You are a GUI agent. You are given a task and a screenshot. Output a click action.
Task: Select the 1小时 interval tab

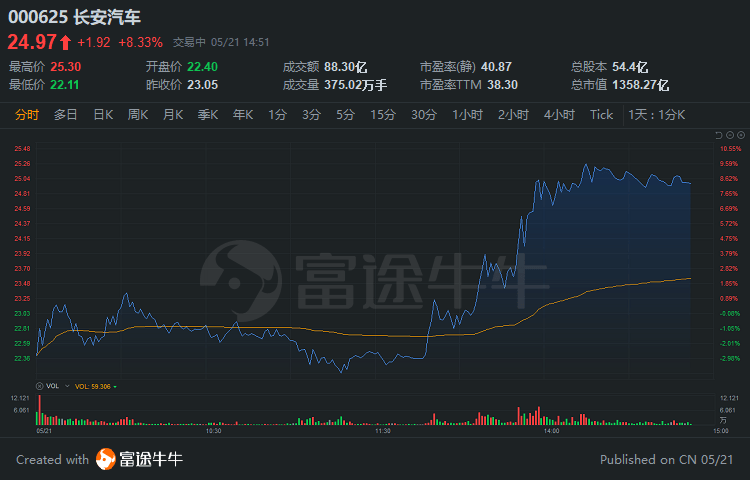[x=467, y=115]
